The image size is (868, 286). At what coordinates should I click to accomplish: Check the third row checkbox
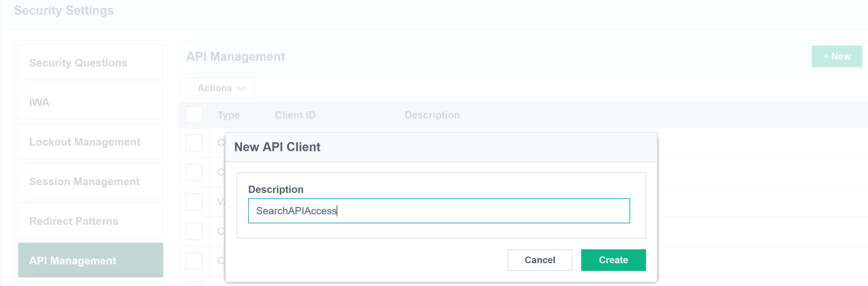(194, 202)
